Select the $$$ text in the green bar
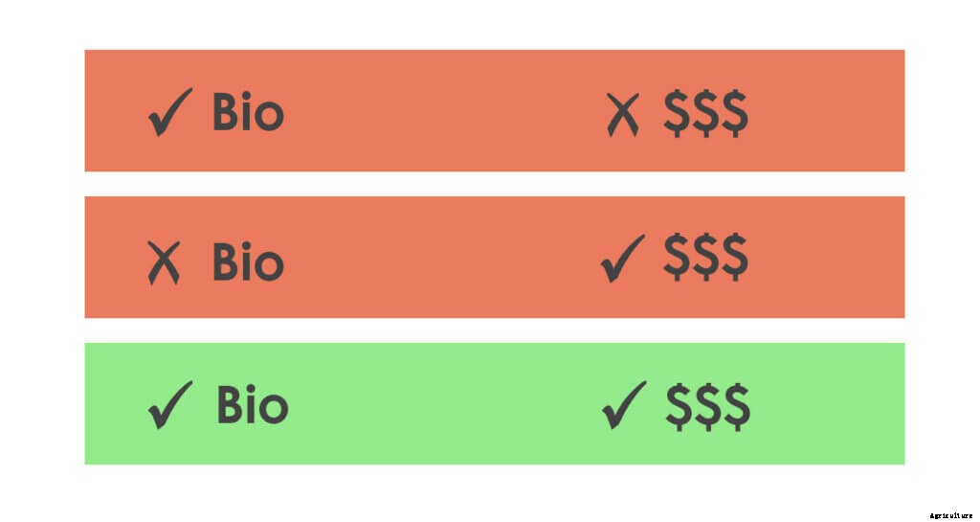 coord(707,406)
